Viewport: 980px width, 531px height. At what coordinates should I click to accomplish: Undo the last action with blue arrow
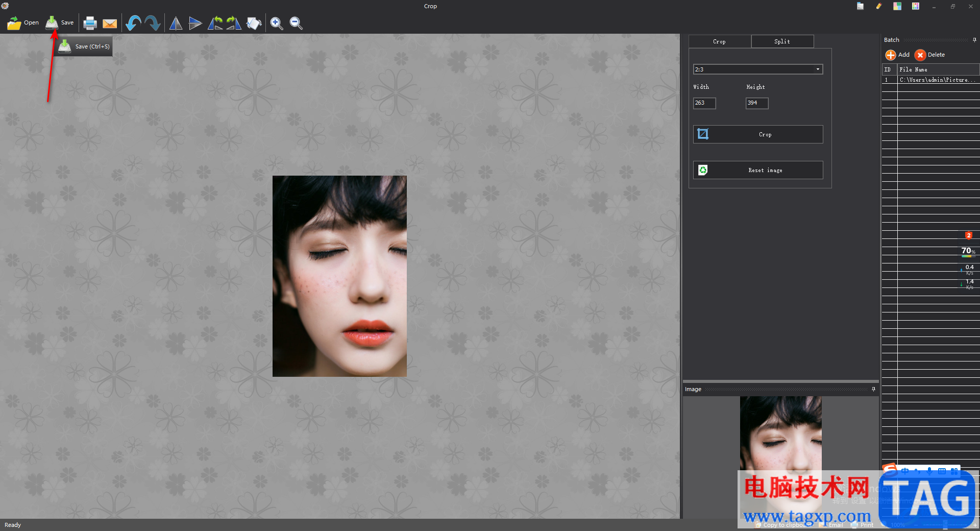pyautogui.click(x=133, y=23)
